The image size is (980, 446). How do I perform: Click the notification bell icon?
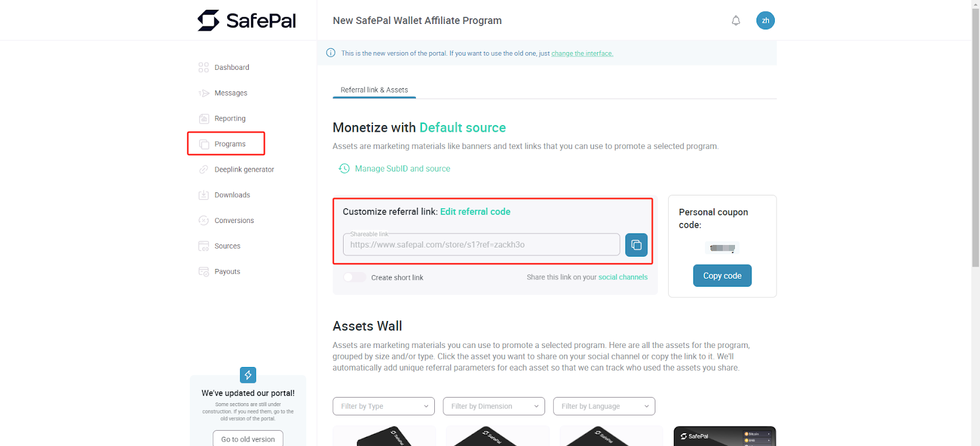tap(736, 21)
